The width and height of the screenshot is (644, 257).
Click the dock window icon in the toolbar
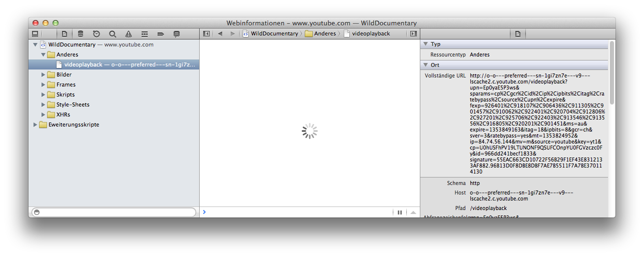pyautogui.click(x=35, y=34)
